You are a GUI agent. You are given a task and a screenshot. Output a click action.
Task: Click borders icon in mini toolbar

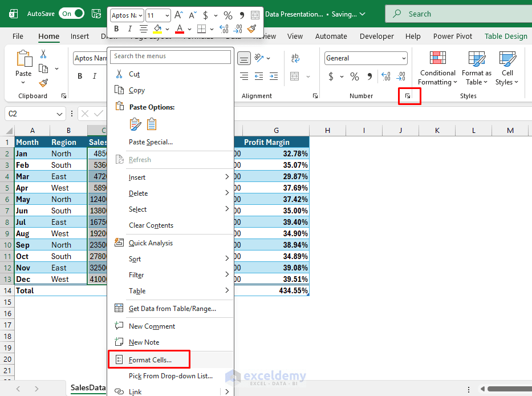tap(201, 29)
